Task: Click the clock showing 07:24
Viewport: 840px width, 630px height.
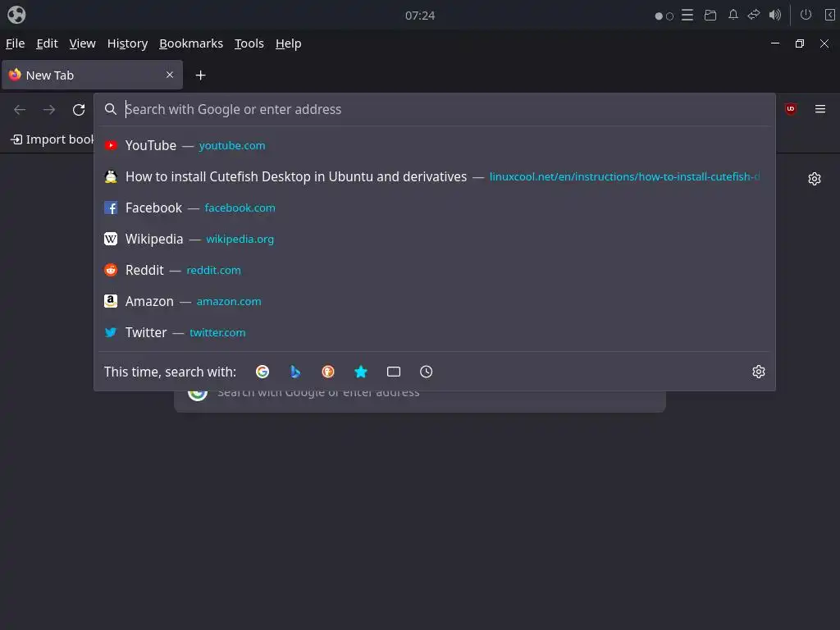Action: coord(420,16)
